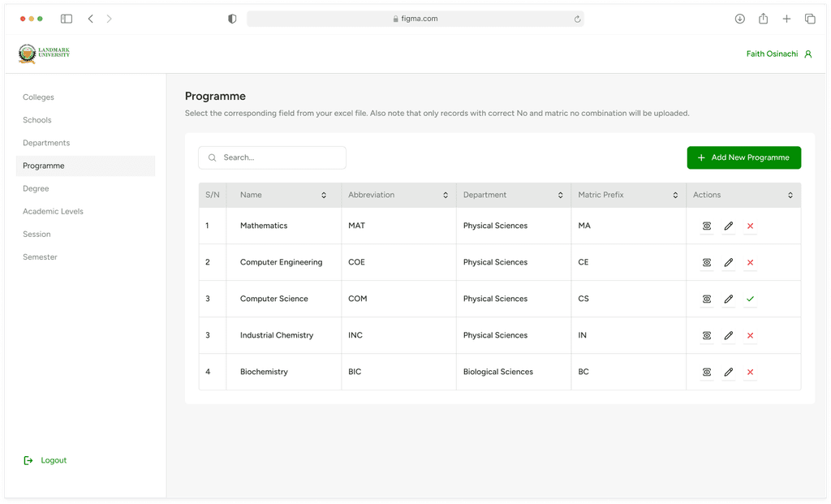Delete the Biochemistry programme
The image size is (831, 504).
750,372
